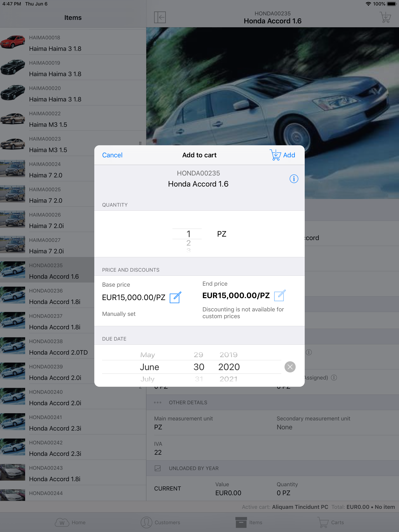The height and width of the screenshot is (532, 399).
Task: Select HONDA00235 Honda Accord 1.6 row
Action: (47, 270)
